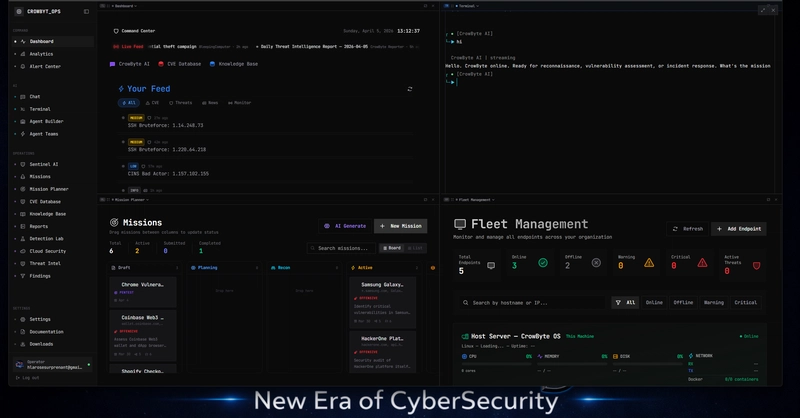Open the Terminal pane title dropdown

(x=468, y=6)
